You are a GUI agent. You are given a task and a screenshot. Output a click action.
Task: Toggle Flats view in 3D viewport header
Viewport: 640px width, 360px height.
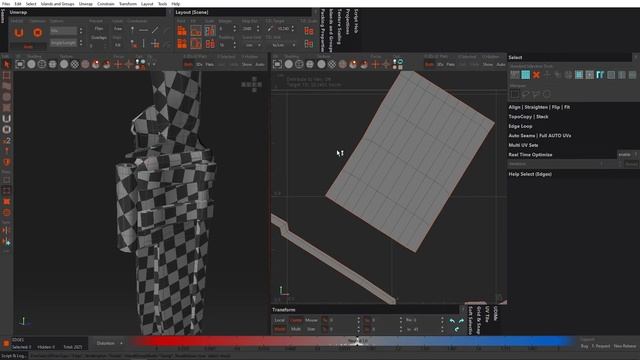click(x=209, y=64)
